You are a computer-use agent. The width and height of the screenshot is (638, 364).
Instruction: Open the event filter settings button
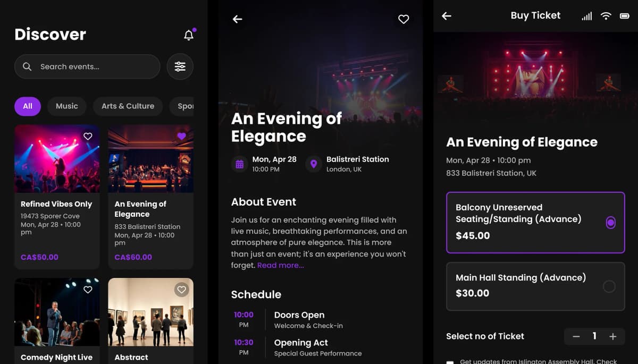tap(180, 67)
